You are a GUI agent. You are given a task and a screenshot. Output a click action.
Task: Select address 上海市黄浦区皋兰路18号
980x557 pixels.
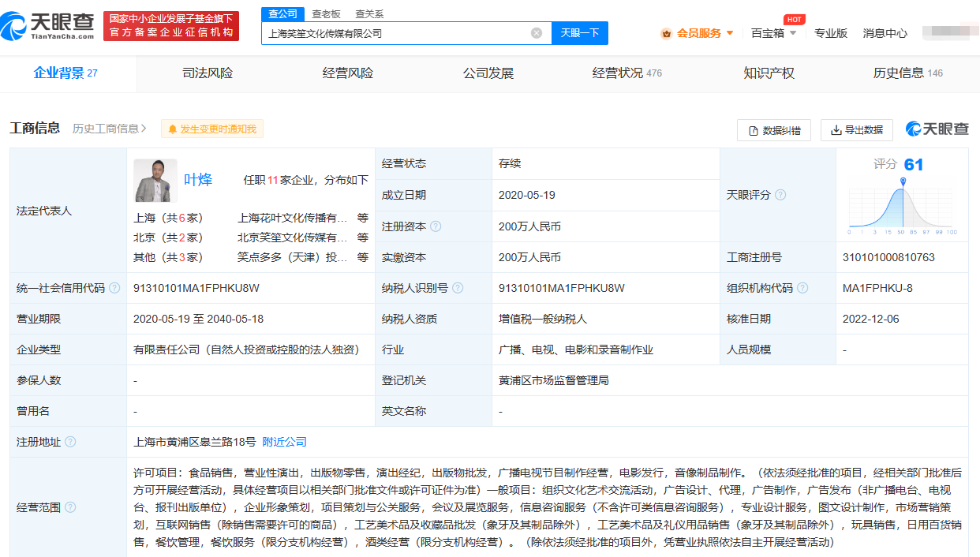click(x=195, y=442)
